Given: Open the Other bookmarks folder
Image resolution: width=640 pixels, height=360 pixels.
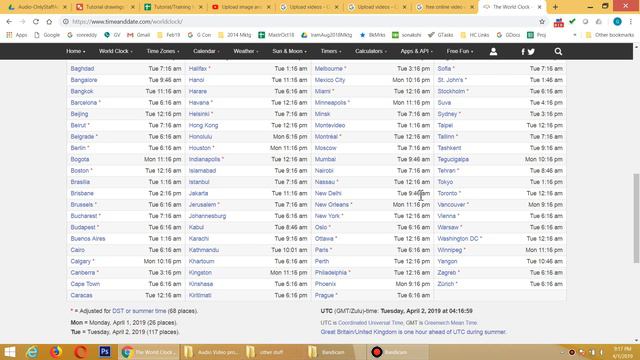Looking at the screenshot, I should 610,35.
